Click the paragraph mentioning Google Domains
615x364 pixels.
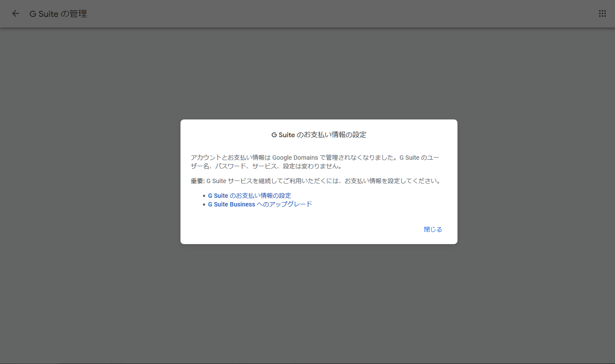[x=315, y=162]
